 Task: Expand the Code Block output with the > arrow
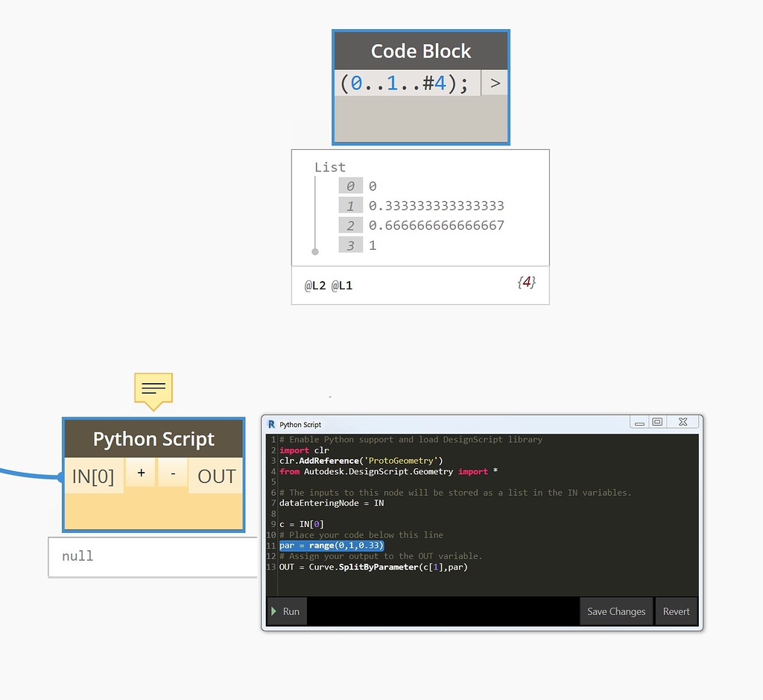pos(494,83)
